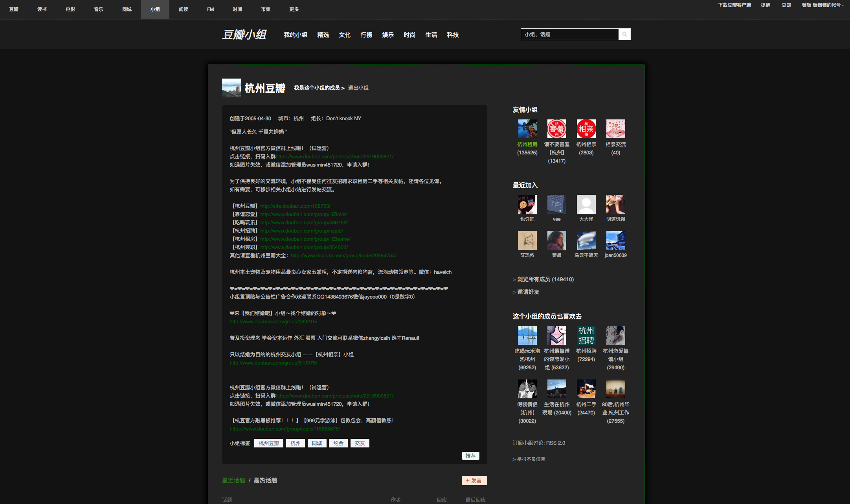Select the 杭州 group tag
Viewport: 850px width, 504px height.
296,443
